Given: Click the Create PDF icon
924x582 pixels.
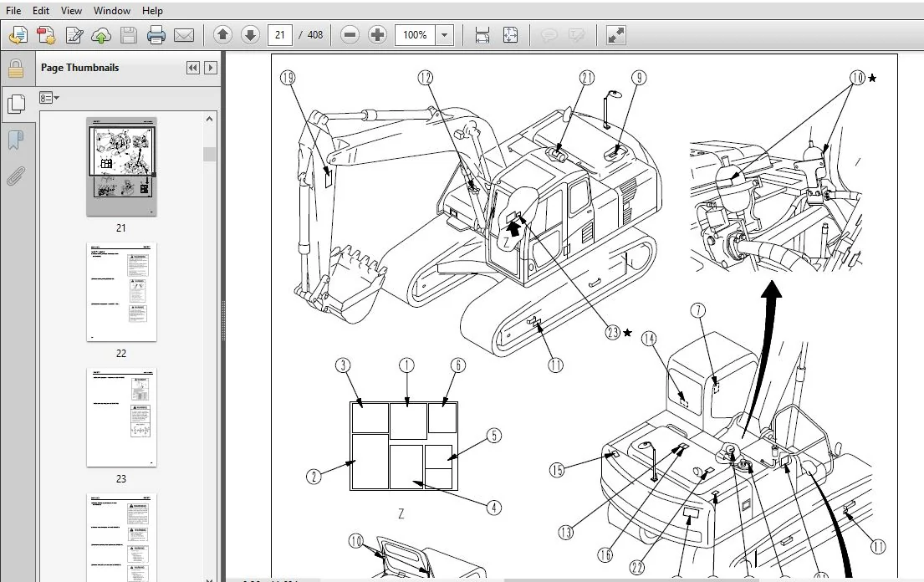Looking at the screenshot, I should [46, 35].
